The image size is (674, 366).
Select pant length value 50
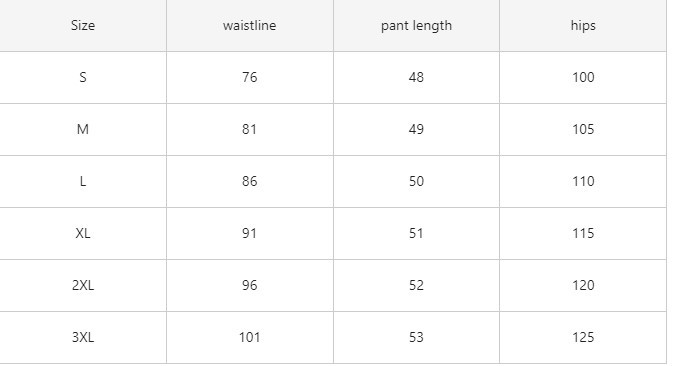tap(416, 181)
